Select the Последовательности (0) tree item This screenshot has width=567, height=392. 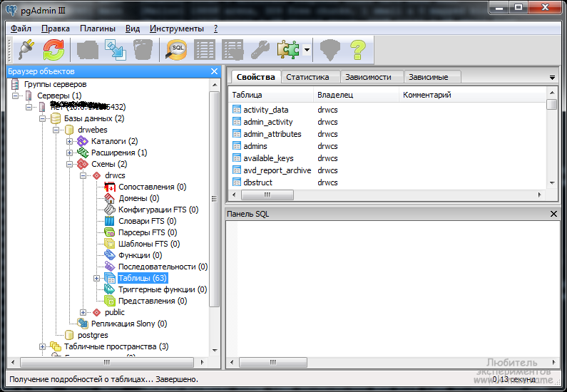pos(163,267)
